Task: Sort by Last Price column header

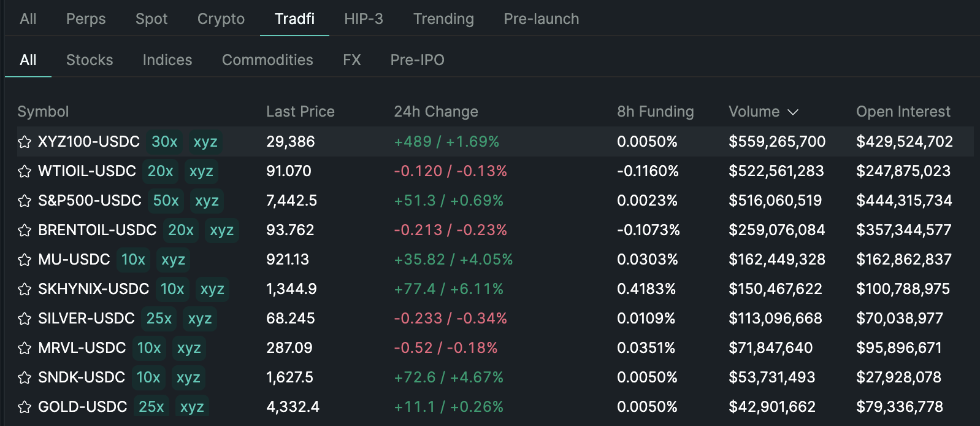Action: (x=301, y=112)
